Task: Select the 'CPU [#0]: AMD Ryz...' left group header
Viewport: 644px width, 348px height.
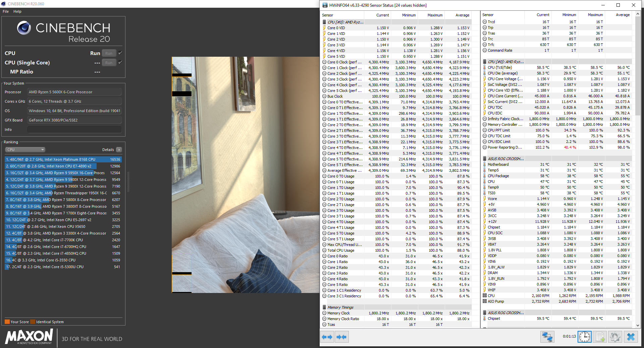Action: point(397,22)
